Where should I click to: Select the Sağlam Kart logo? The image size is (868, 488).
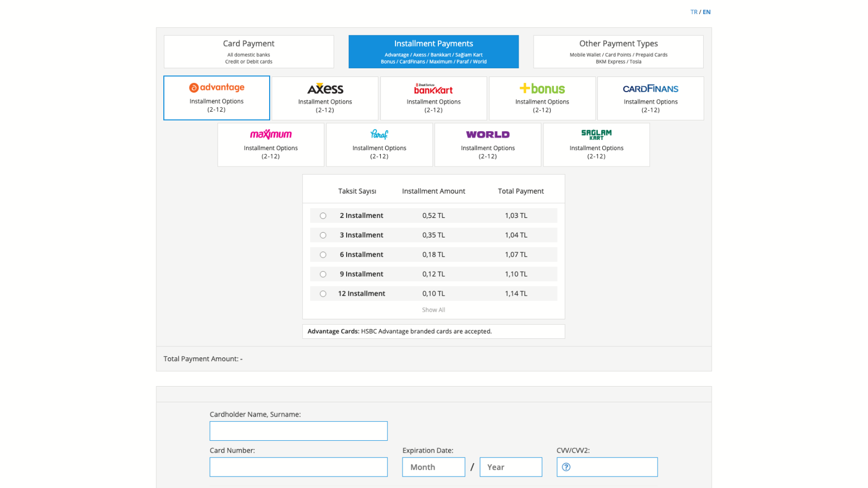[596, 134]
